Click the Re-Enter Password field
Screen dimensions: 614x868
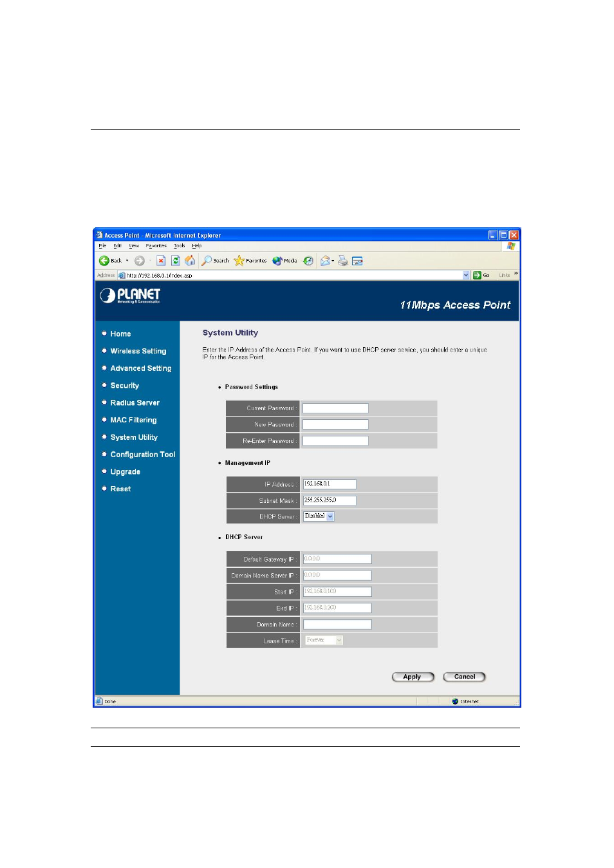point(335,441)
